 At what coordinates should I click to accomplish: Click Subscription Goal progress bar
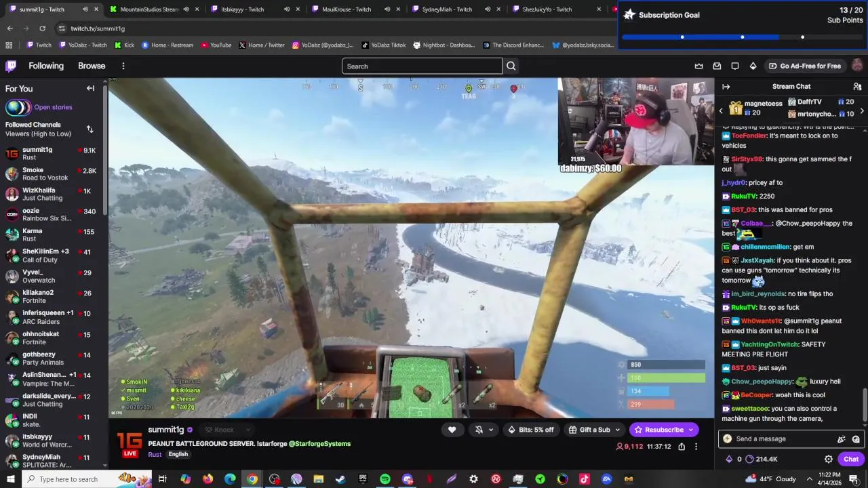pos(742,37)
